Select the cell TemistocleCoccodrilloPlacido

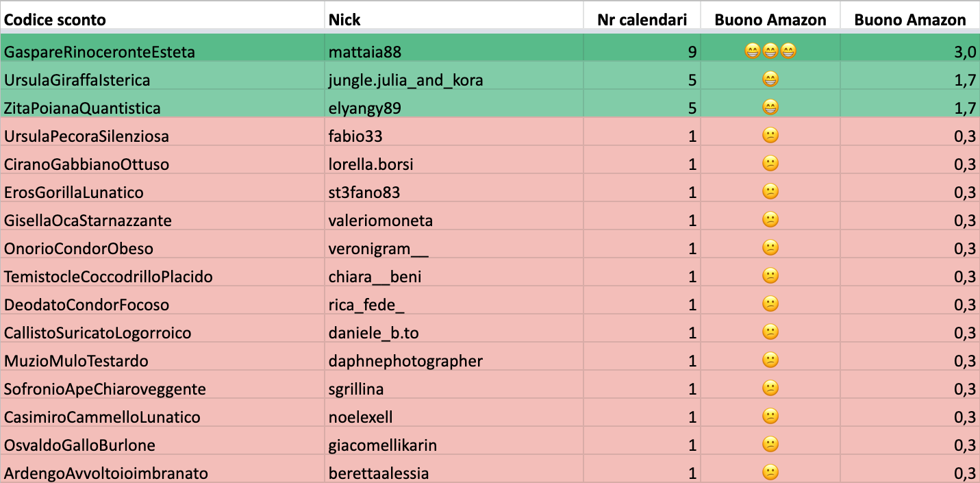162,276
